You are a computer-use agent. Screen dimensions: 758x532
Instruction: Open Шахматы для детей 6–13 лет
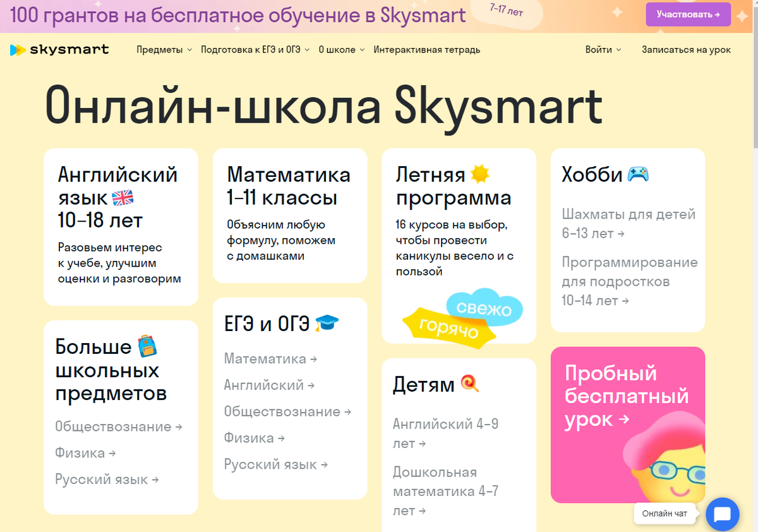[x=629, y=224]
